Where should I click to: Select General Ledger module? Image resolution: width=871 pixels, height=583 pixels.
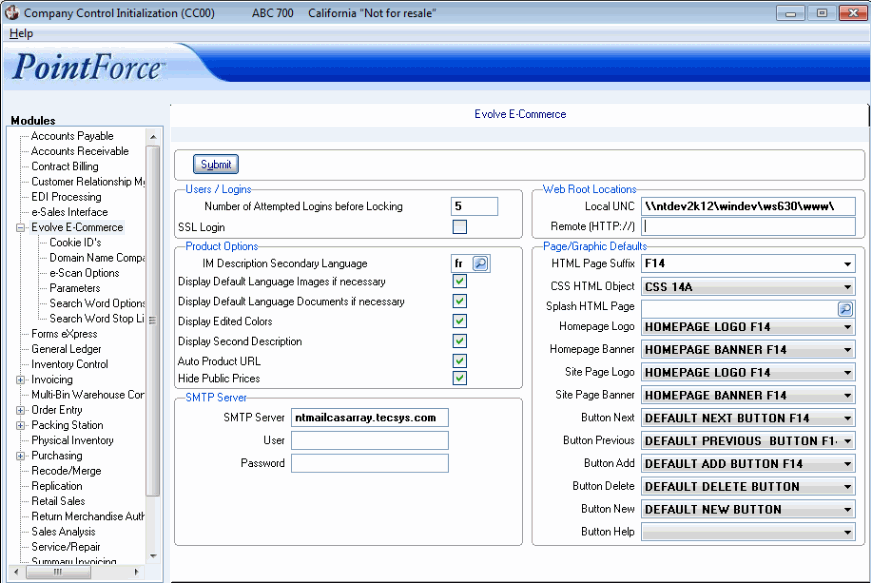66,349
